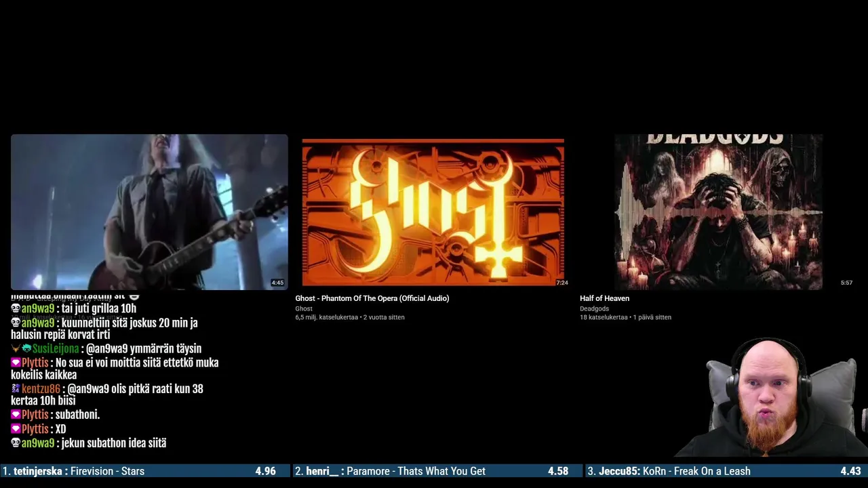
Task: Open 'Ghost - Phantom Of The Opera (Official Audio)' title
Action: point(372,298)
